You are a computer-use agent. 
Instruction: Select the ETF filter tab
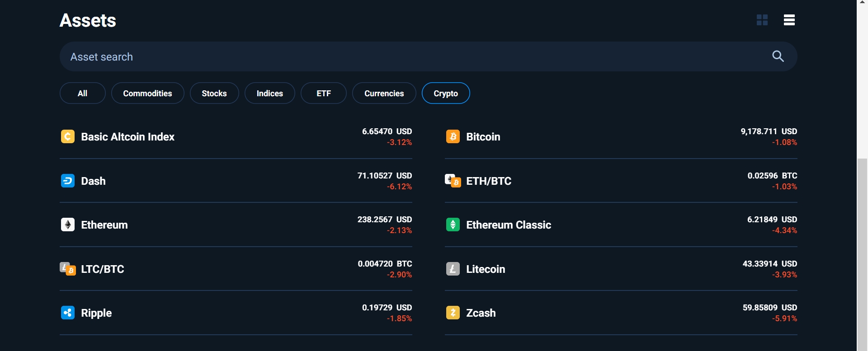pyautogui.click(x=324, y=93)
